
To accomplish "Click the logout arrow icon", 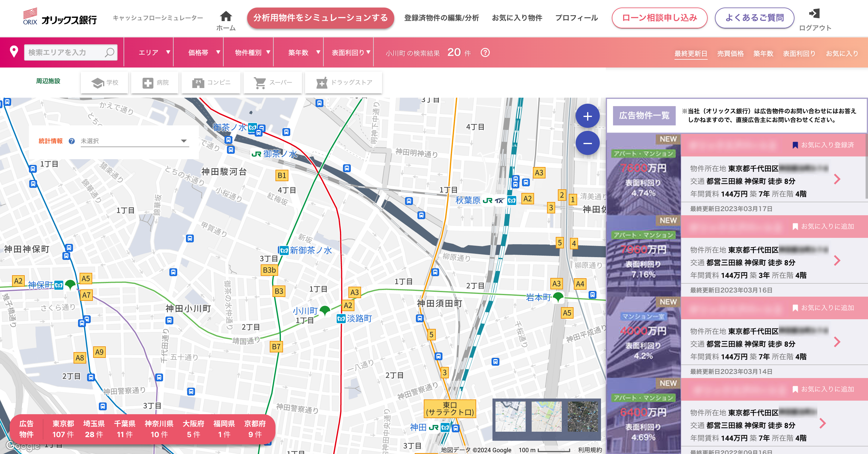I will click(x=814, y=14).
